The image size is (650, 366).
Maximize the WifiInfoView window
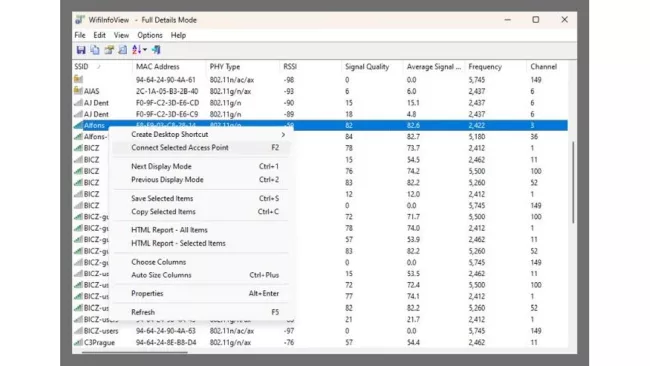536,20
